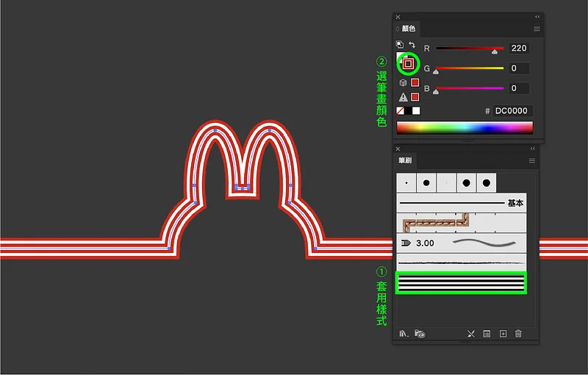Click the default fill and stroke icon
The height and width of the screenshot is (375, 588).
(400, 44)
